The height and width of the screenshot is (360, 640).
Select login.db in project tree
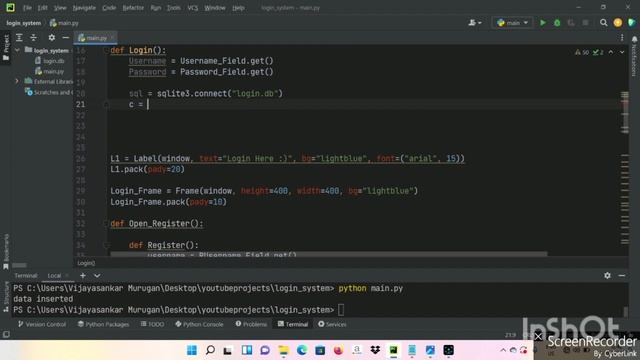(49, 61)
